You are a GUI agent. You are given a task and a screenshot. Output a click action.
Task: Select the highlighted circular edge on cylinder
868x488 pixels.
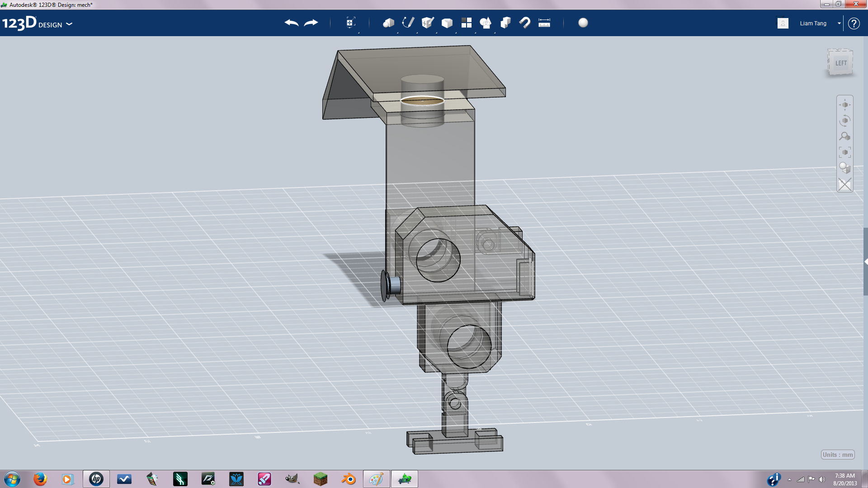pyautogui.click(x=422, y=100)
